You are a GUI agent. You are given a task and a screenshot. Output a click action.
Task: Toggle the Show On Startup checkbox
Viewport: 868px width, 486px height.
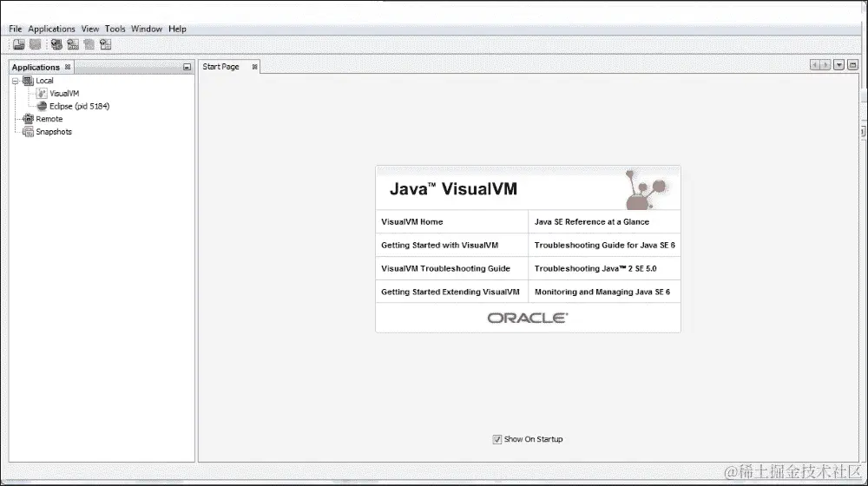coord(497,439)
